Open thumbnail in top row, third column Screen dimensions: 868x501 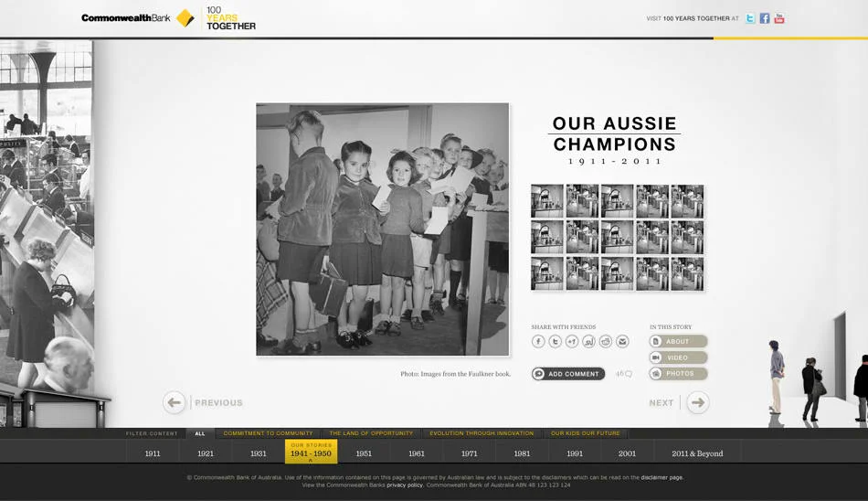pyautogui.click(x=618, y=200)
